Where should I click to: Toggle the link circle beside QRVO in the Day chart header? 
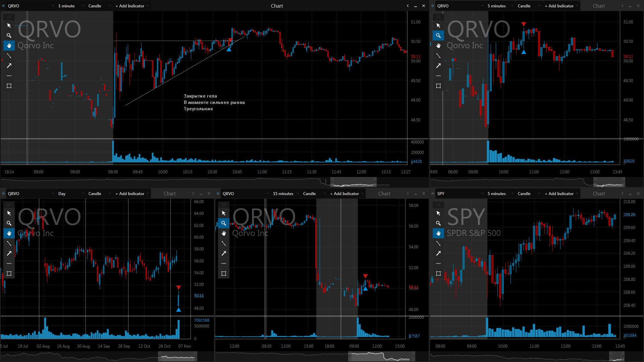tap(3, 193)
